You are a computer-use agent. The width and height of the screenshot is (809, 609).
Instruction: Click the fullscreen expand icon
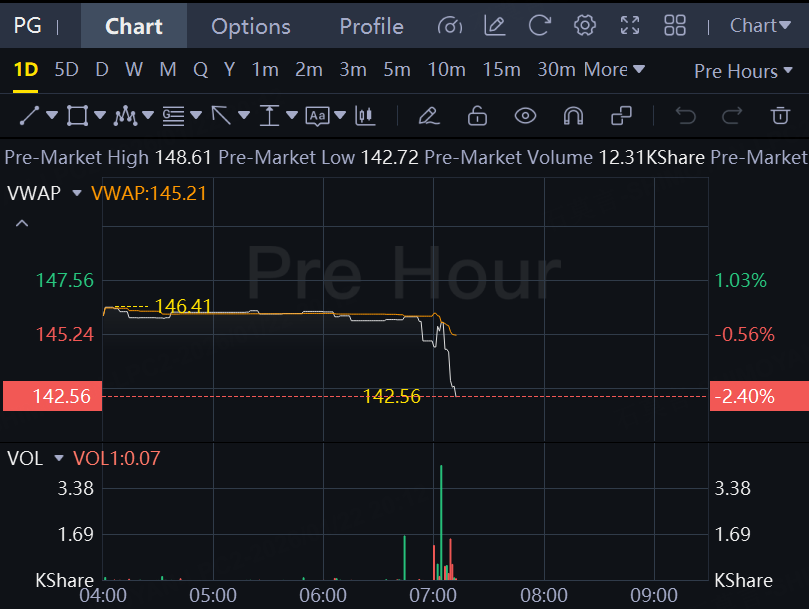click(x=629, y=25)
